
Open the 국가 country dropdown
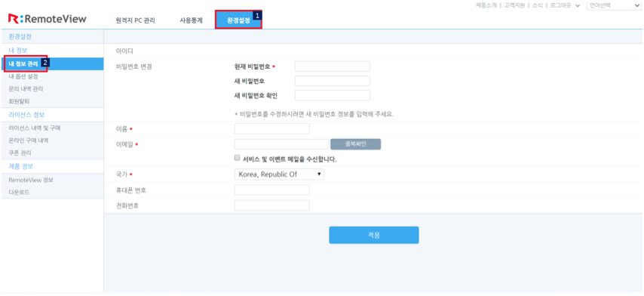(x=279, y=174)
